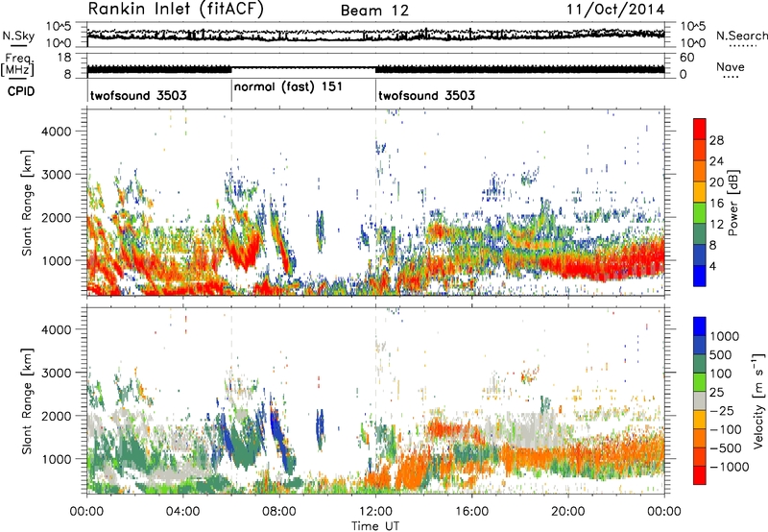Screen dimensions: 768x532
Task: Select the 'normal (fast) 151' CPID label
Action: (x=288, y=86)
